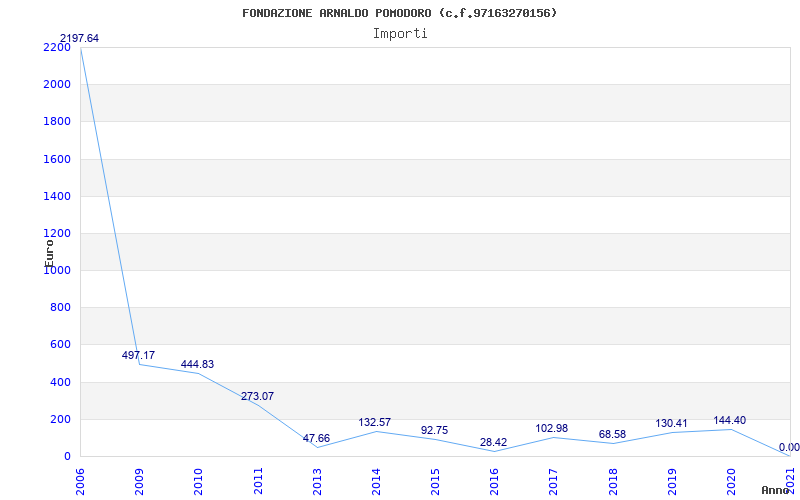Click the data label 68.58
The image size is (800, 500).
coord(612,435)
